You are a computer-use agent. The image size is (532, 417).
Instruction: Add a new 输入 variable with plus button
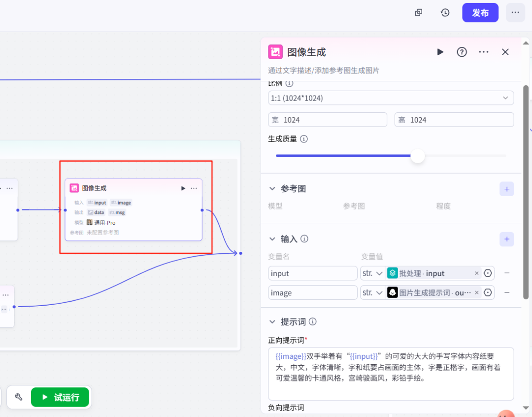tap(506, 239)
